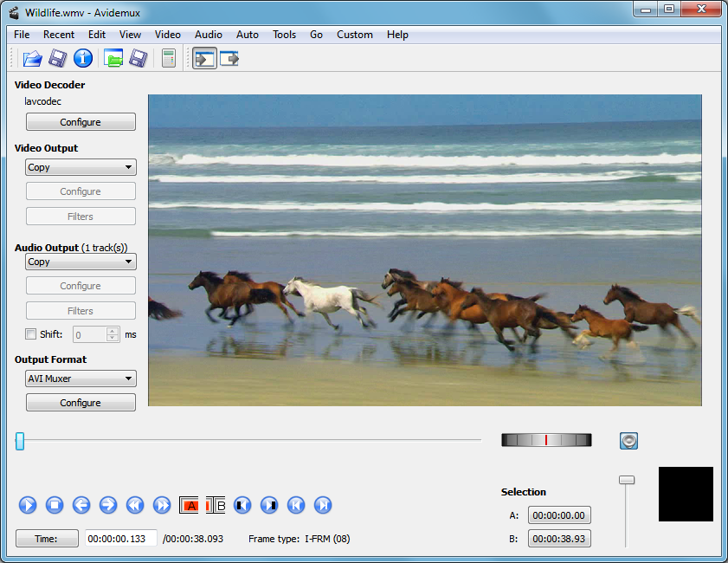
Task: Expand the Video Output codec dropdown
Action: (x=81, y=167)
